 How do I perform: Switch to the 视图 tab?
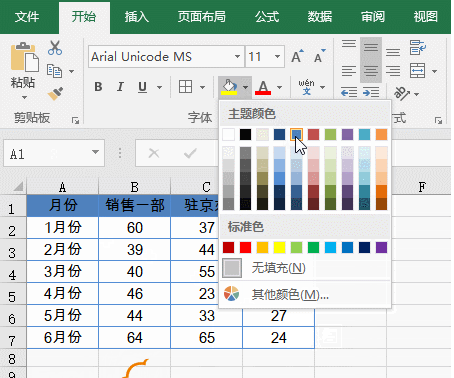[x=425, y=17]
